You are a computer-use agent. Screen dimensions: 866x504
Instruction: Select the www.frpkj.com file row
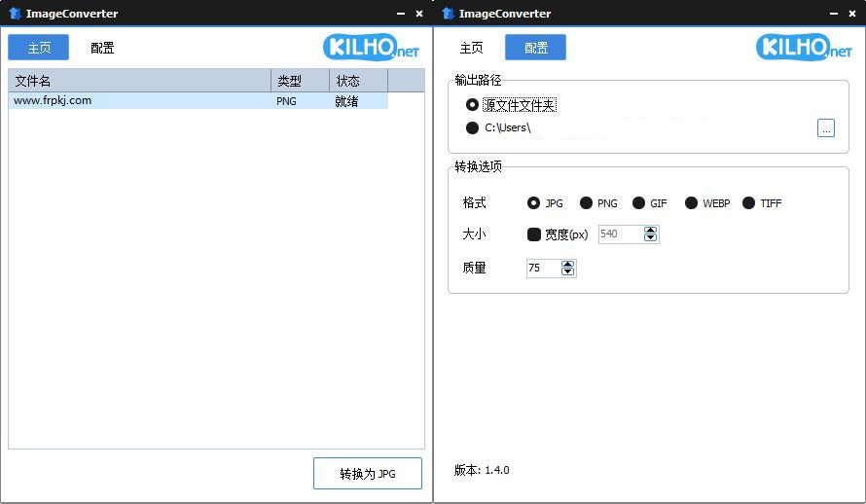(x=198, y=100)
